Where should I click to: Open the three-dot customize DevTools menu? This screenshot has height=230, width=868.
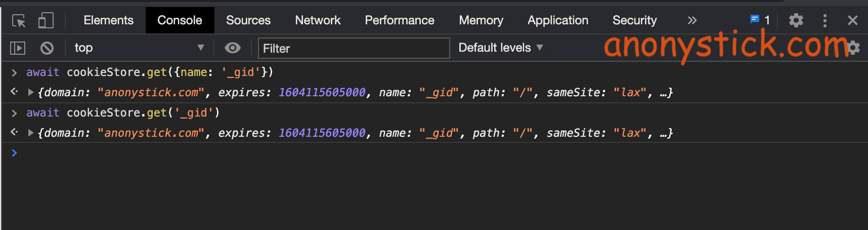pos(824,20)
